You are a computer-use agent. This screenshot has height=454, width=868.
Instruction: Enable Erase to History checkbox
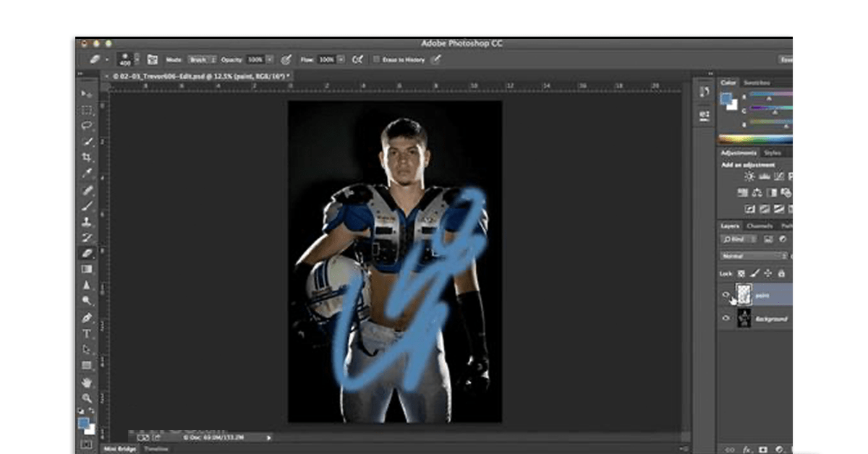[x=376, y=60]
